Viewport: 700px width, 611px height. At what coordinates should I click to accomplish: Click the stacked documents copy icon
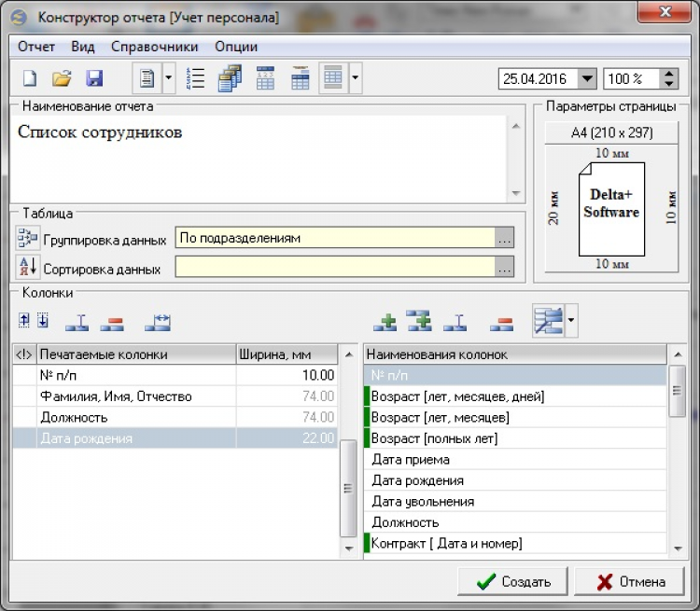pos(230,78)
